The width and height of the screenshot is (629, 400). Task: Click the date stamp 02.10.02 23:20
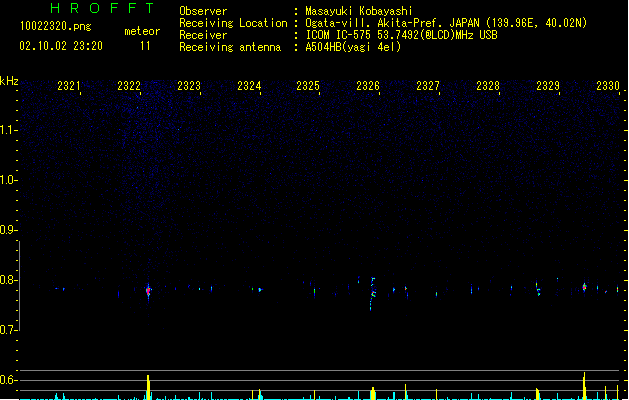click(61, 46)
